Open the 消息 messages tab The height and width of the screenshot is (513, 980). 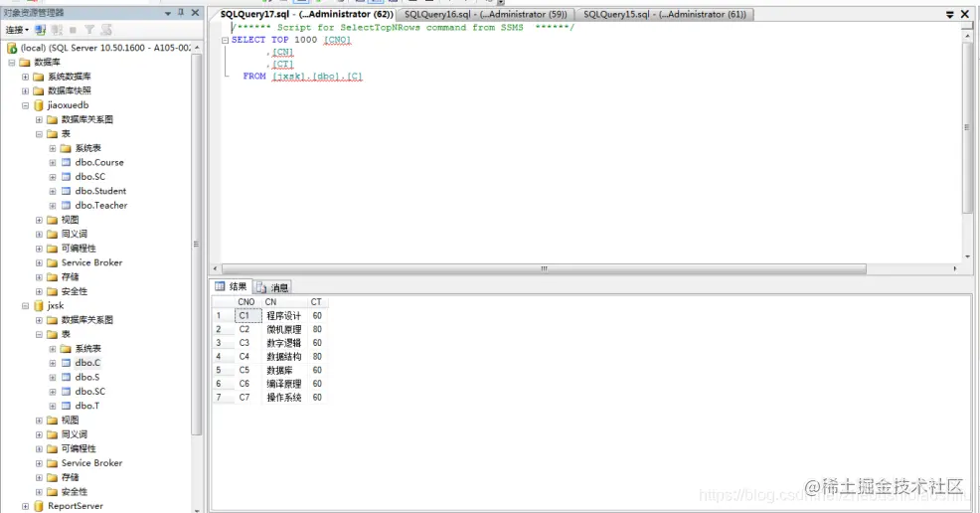272,287
